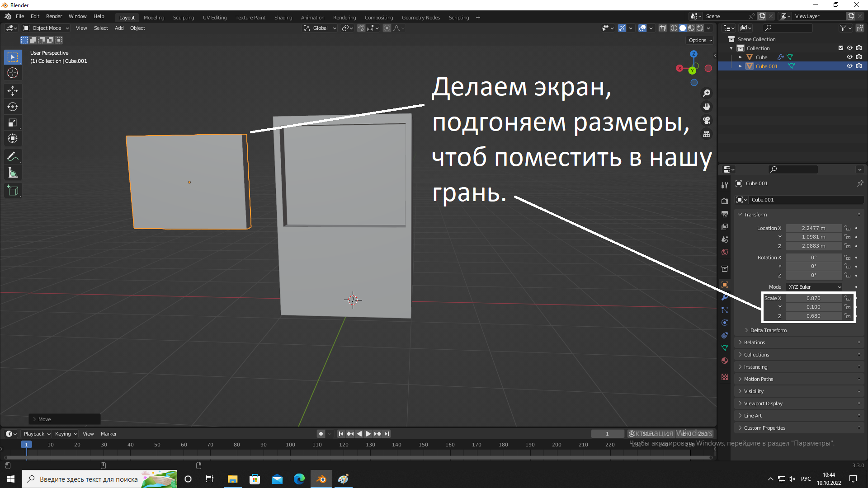This screenshot has width=868, height=488.
Task: Expand the Move operator panel
Action: tap(65, 419)
